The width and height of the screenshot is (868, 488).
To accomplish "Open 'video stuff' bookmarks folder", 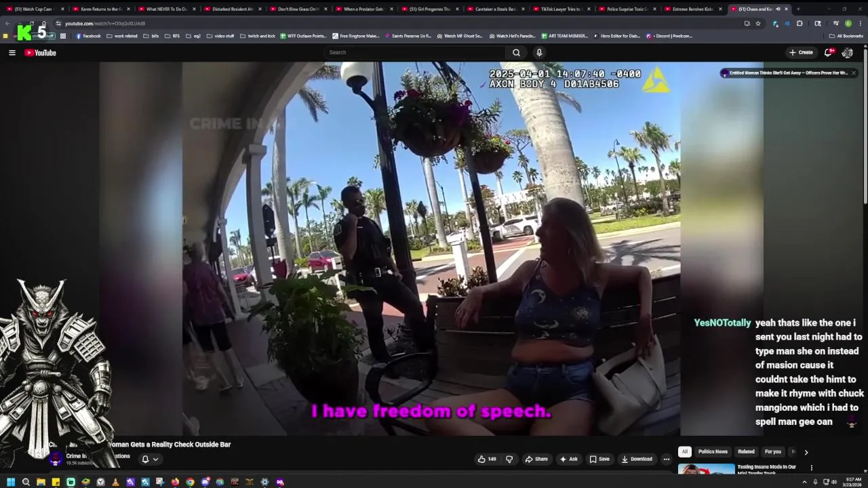I will 220,36.
